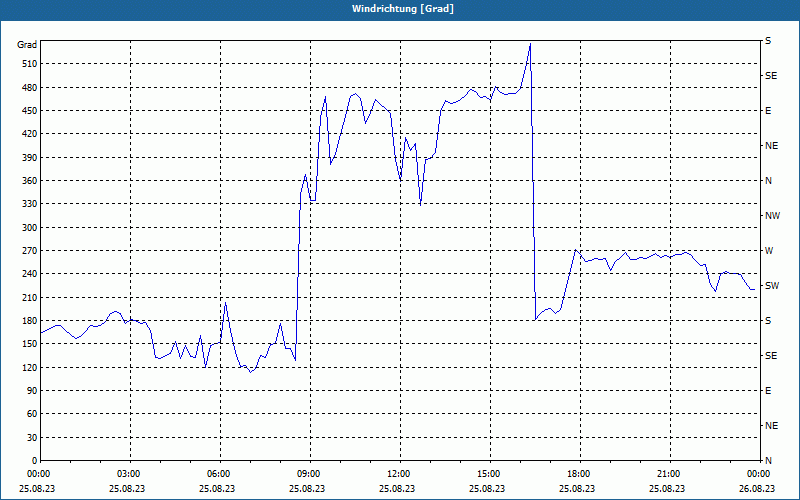Select the 'W' compass label
The height and width of the screenshot is (500, 800).
(769, 251)
